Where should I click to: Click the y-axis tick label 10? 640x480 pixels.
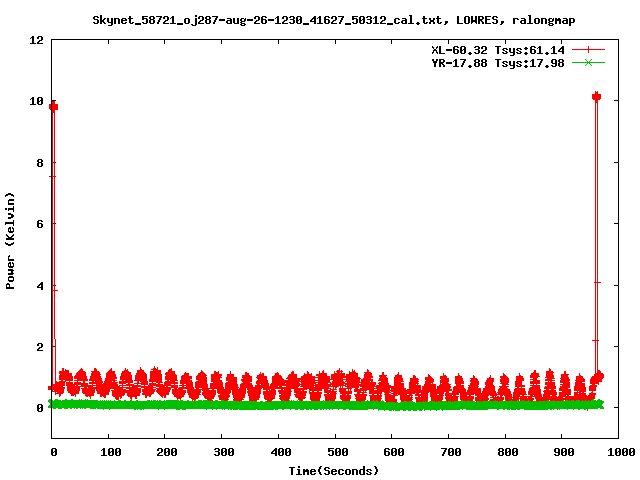pos(36,102)
